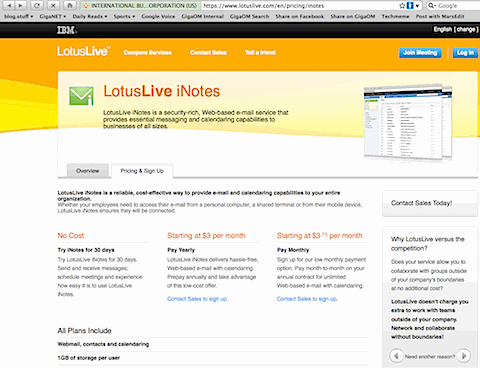
Task: Expand the Daily Reads bookmarks folder
Action: (x=90, y=16)
